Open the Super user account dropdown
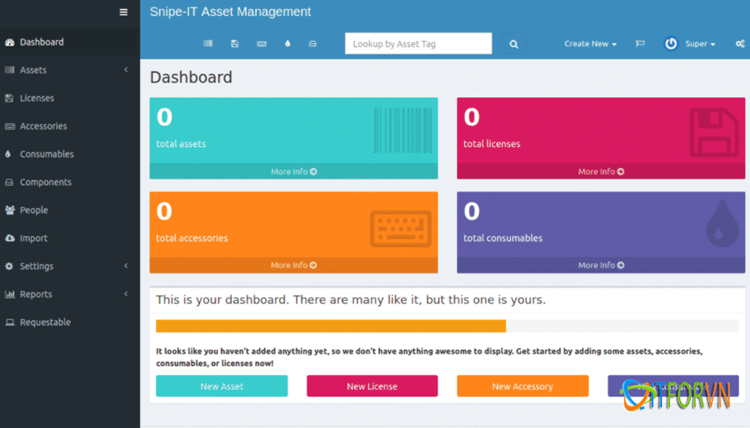This screenshot has height=428, width=750. (691, 44)
